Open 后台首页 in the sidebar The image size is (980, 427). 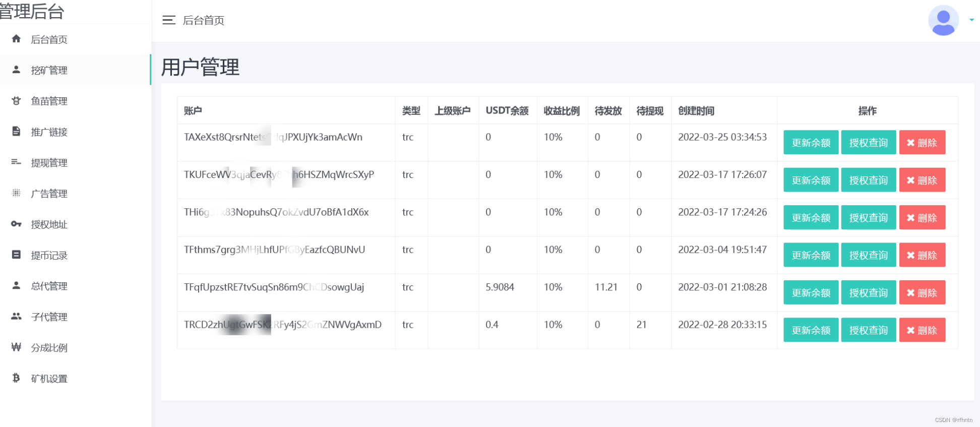point(75,39)
